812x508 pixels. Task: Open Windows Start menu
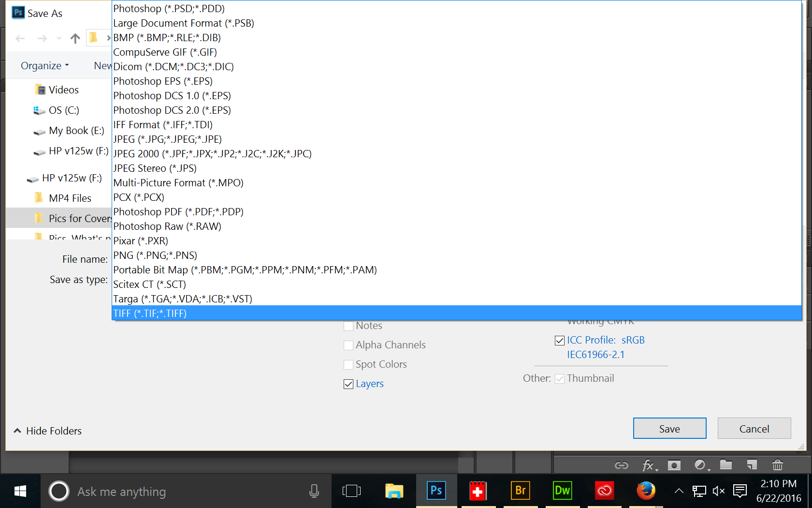click(20, 492)
